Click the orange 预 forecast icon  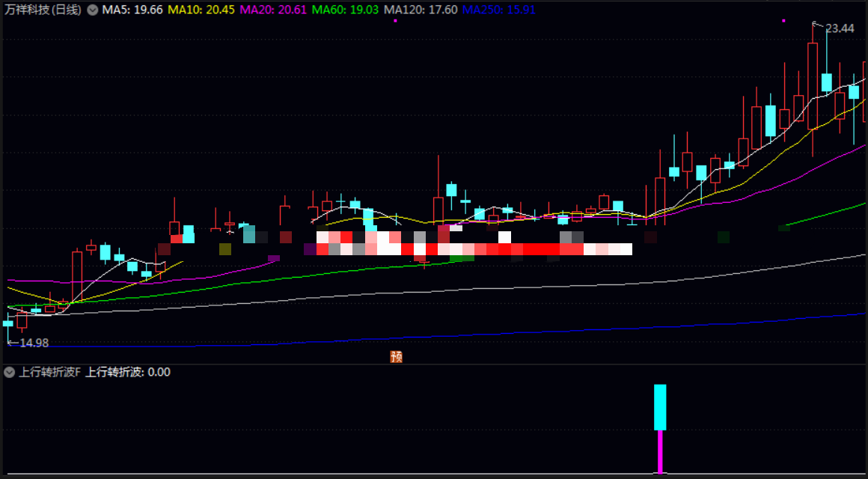click(x=397, y=356)
